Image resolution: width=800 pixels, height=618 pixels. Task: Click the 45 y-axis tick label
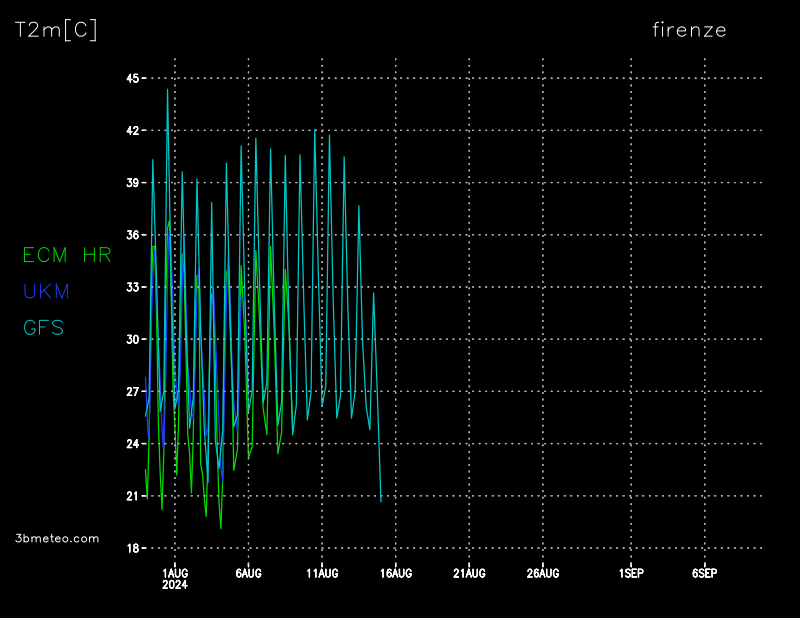(x=132, y=78)
